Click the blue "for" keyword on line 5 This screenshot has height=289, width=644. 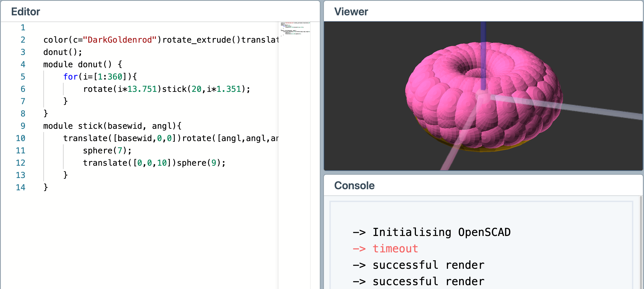pyautogui.click(x=70, y=77)
